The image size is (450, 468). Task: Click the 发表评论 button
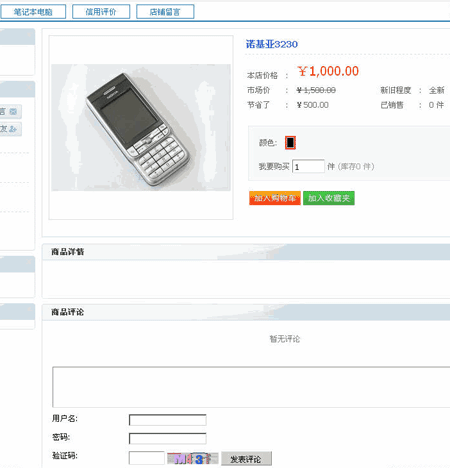pos(246,459)
